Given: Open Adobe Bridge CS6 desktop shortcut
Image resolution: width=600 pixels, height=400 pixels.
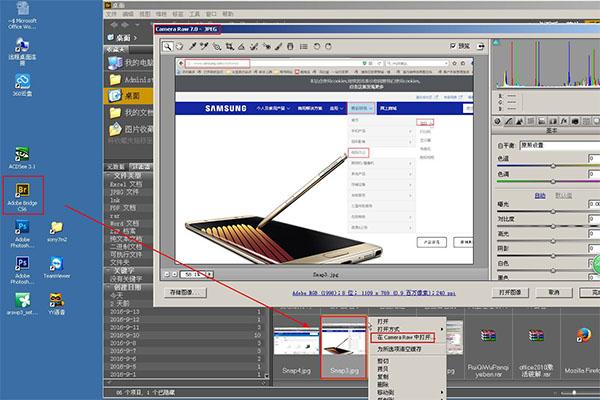Looking at the screenshot, I should point(23,196).
